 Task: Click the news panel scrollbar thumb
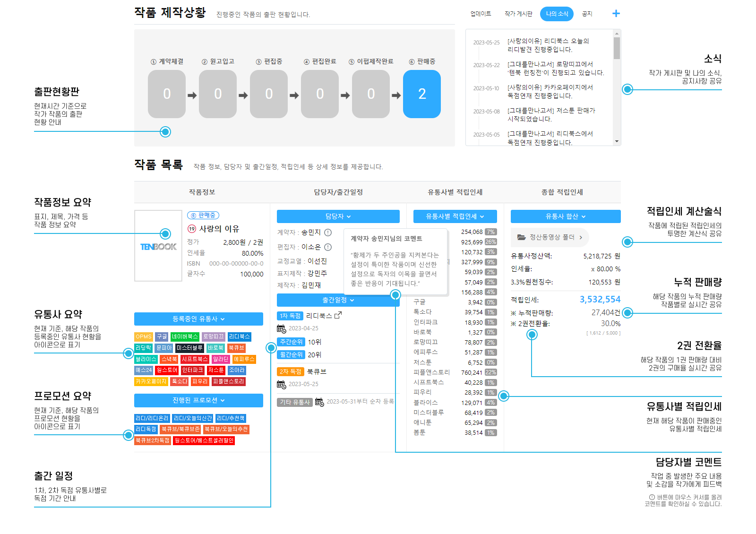(x=617, y=48)
